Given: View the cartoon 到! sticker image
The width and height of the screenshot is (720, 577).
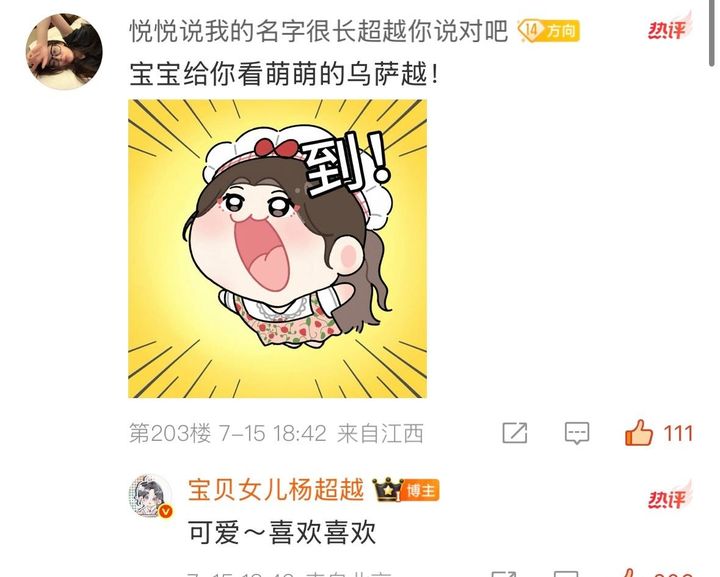Looking at the screenshot, I should (277, 248).
